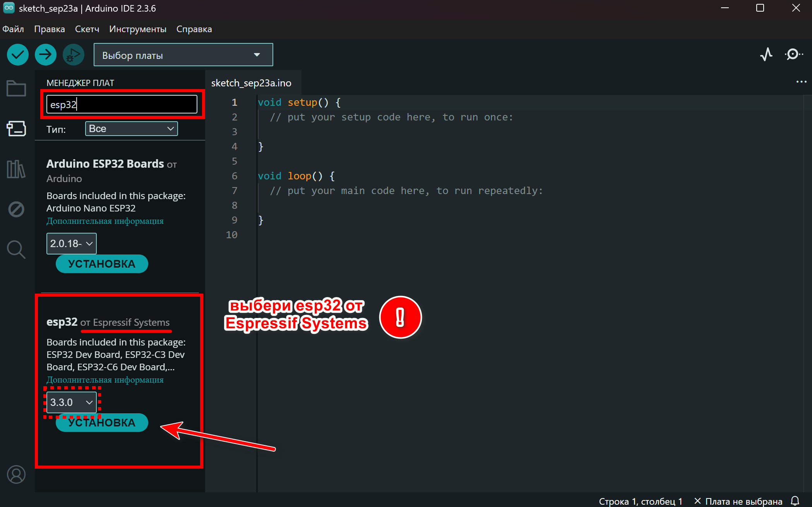Open the Search sidebar magnifier icon

16,250
